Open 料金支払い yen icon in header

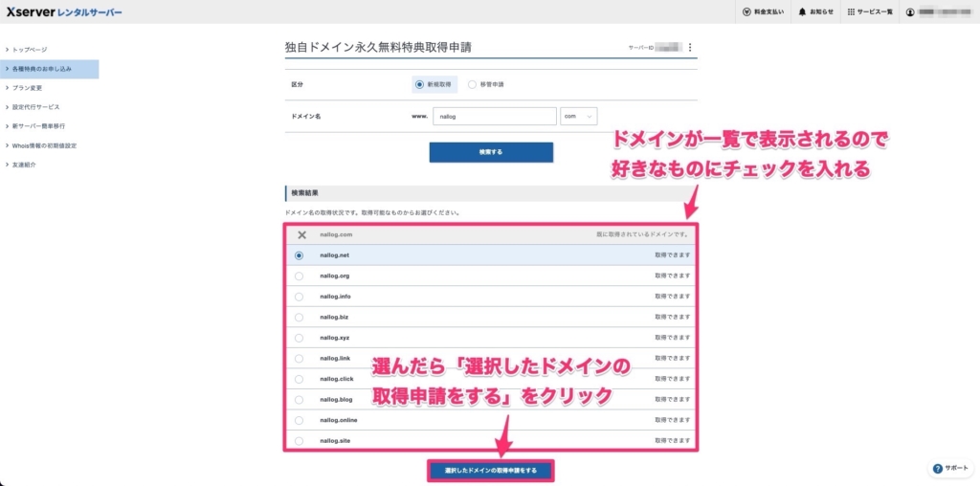(746, 12)
